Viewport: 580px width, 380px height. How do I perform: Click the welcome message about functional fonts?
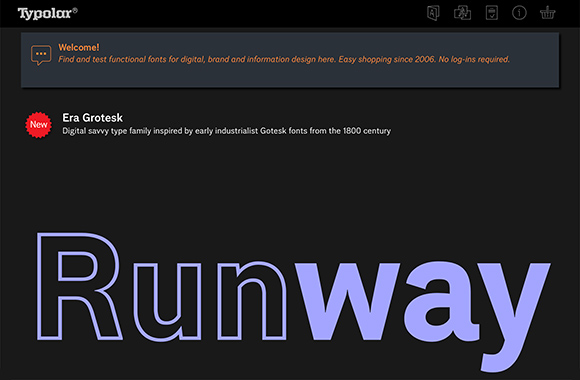[284, 59]
